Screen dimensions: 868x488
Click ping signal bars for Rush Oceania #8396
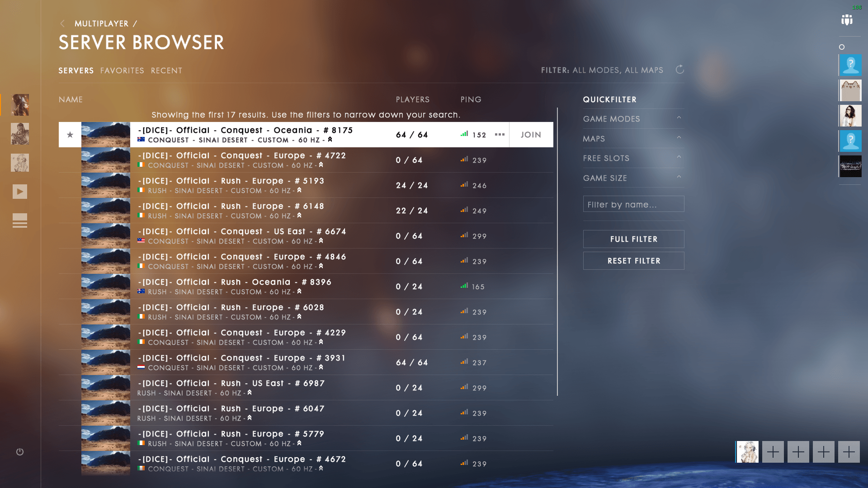click(464, 286)
